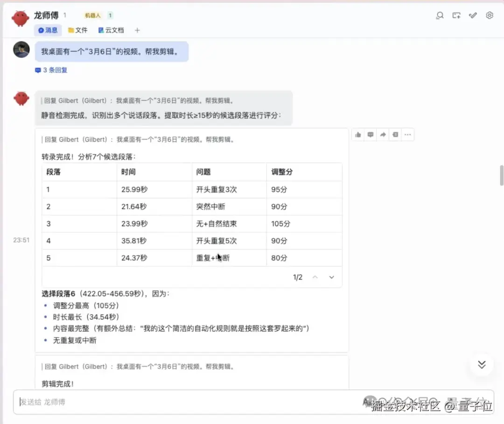Image resolution: width=504 pixels, height=424 pixels.
Task: Click cell 95分
Action: (279, 189)
